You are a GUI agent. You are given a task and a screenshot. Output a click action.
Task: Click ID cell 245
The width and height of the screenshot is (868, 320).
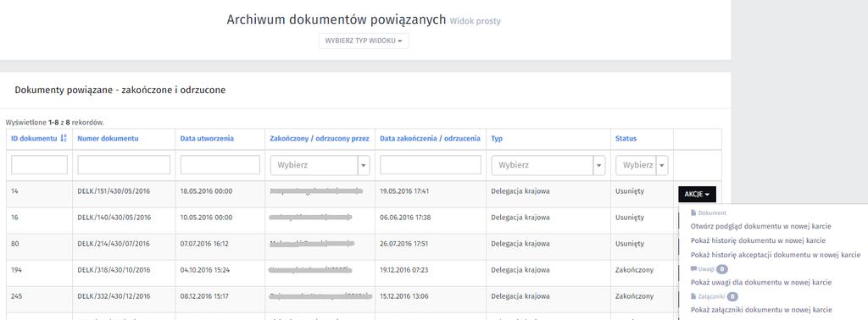pos(17,296)
